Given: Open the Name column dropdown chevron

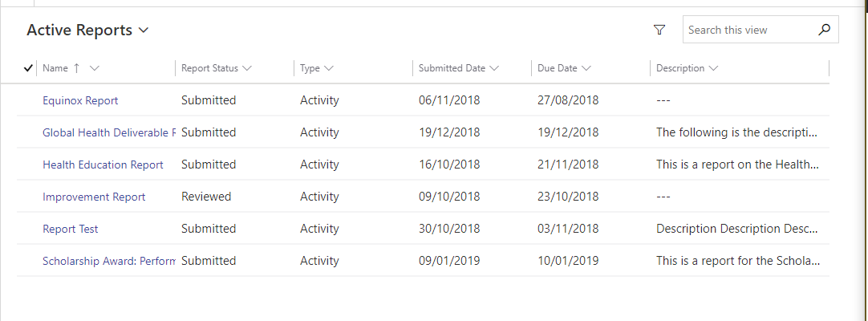Looking at the screenshot, I should [x=94, y=68].
